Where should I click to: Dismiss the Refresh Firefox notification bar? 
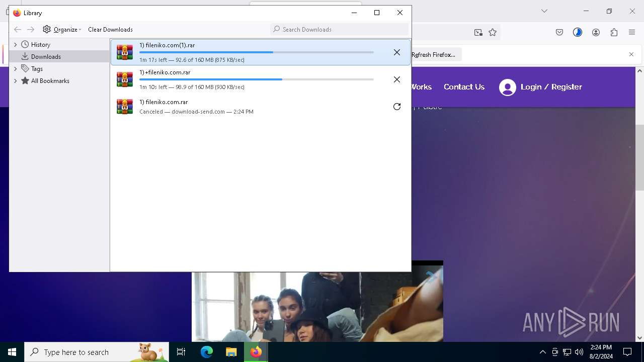coord(631,54)
